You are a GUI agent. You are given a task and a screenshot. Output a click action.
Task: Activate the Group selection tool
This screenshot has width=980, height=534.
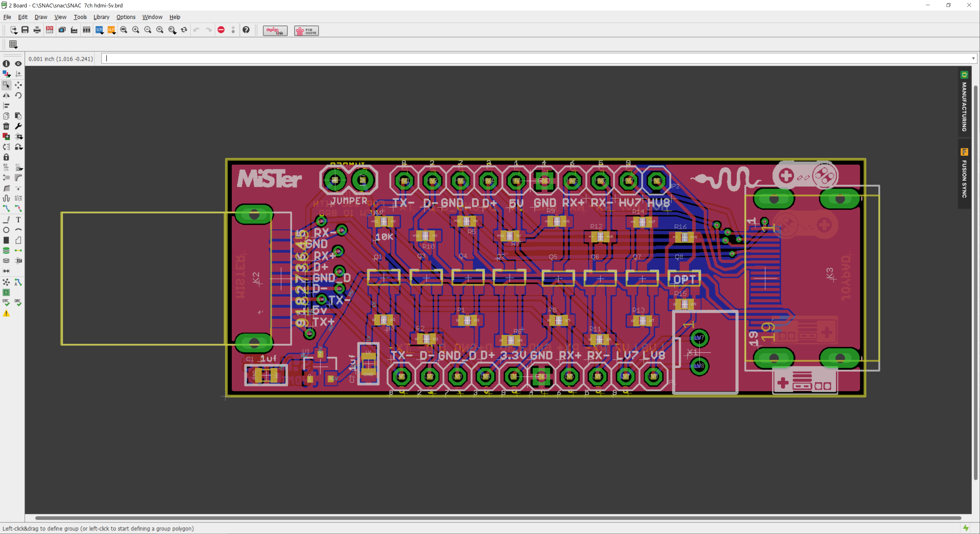[6, 85]
